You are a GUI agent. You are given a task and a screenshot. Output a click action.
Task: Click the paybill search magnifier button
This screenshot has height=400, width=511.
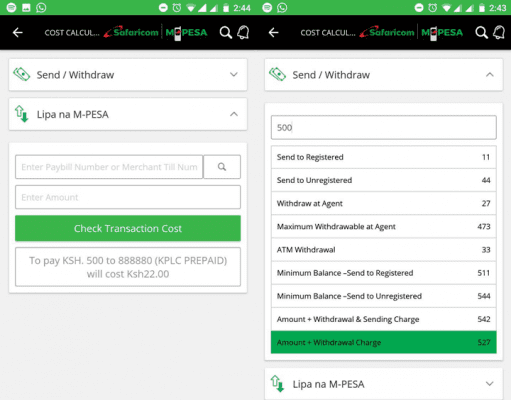click(222, 167)
